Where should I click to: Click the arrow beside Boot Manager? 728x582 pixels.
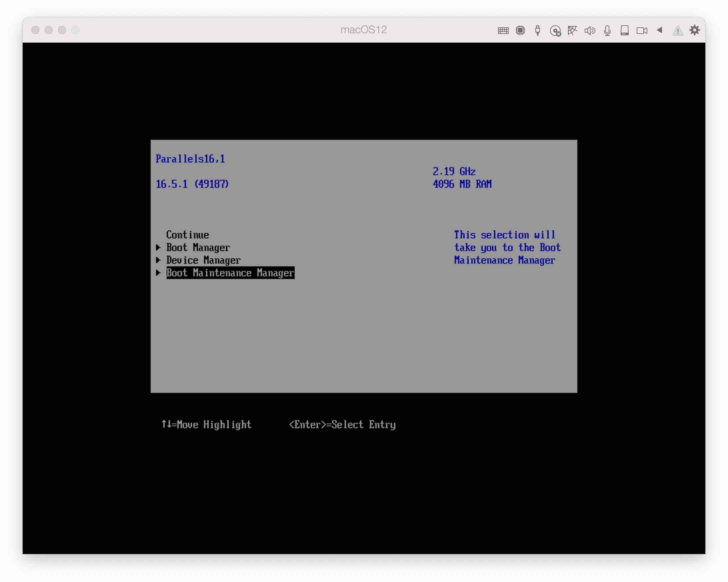[x=158, y=247]
